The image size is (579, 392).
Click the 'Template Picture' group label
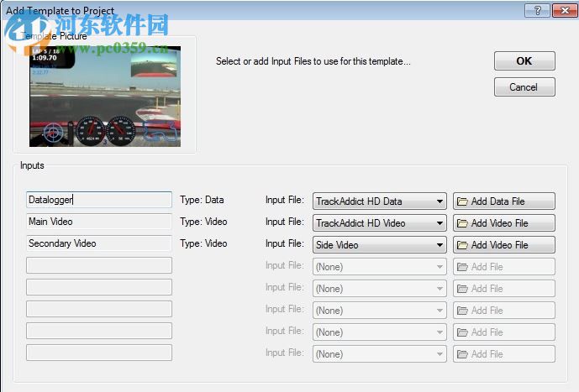(55, 36)
